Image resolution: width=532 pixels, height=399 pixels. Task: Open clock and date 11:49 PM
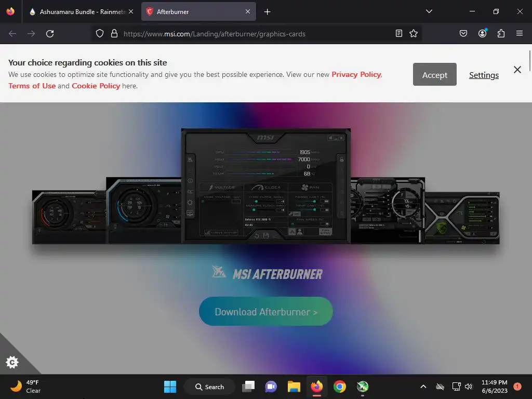click(495, 387)
